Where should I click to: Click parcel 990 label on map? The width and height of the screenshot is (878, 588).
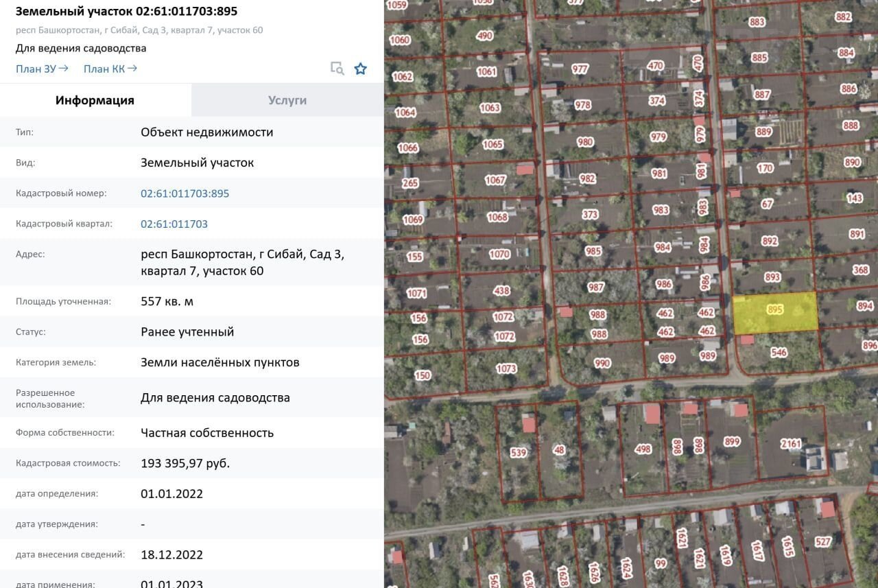602,364
